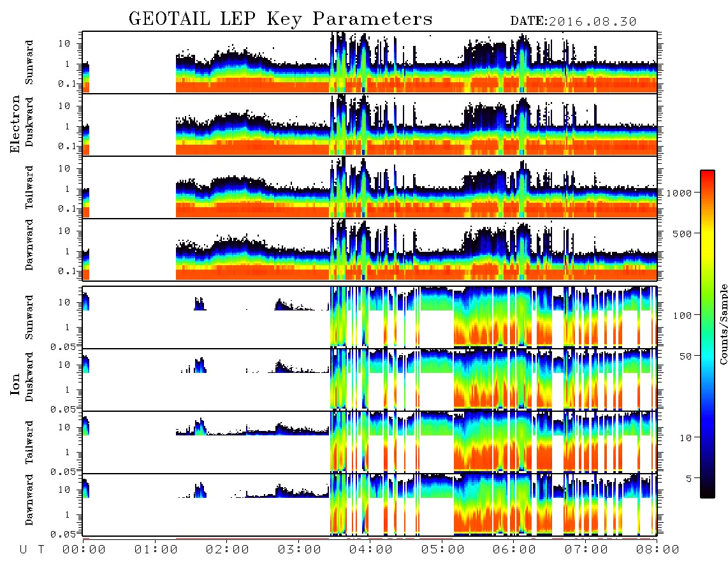Viewport: 728px width, 561px height.
Task: Click the DATE:2016.08.30 label
Action: click(x=573, y=21)
